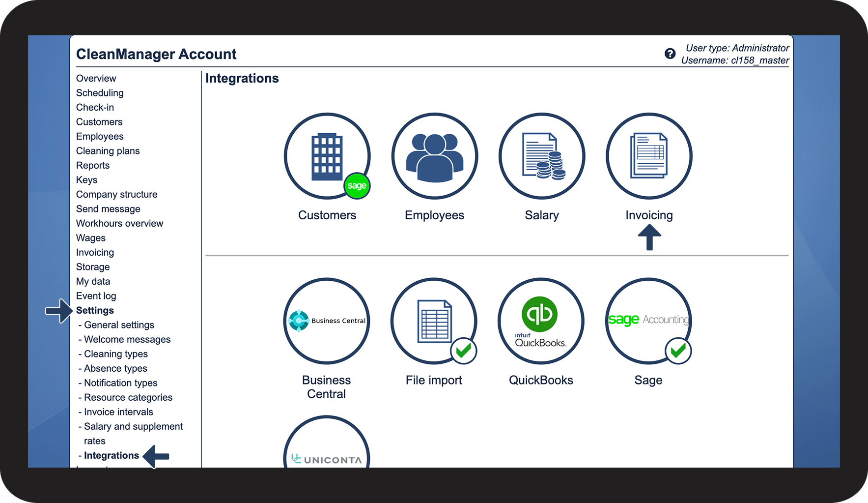Select Integrations in the Settings submenu
The image size is (868, 503).
[x=112, y=455]
